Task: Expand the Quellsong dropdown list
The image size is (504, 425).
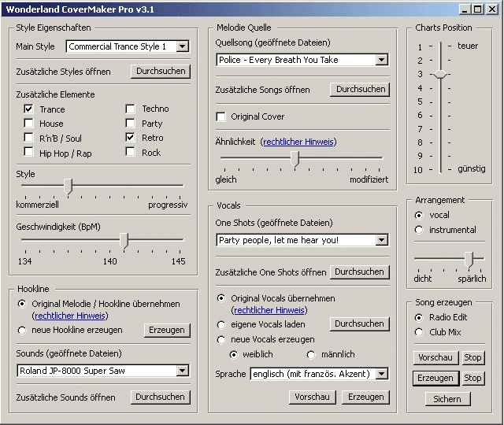Action: click(381, 60)
